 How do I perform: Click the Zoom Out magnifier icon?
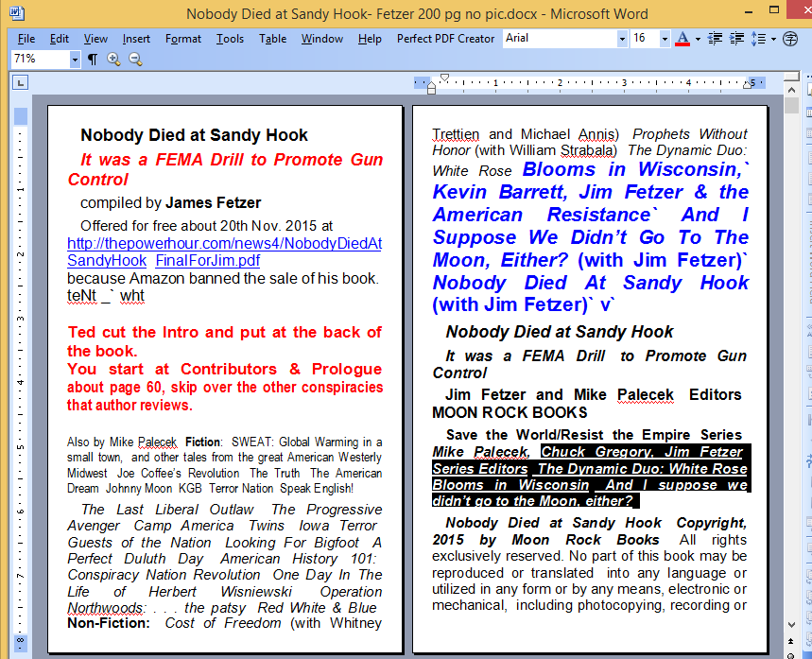(x=135, y=59)
